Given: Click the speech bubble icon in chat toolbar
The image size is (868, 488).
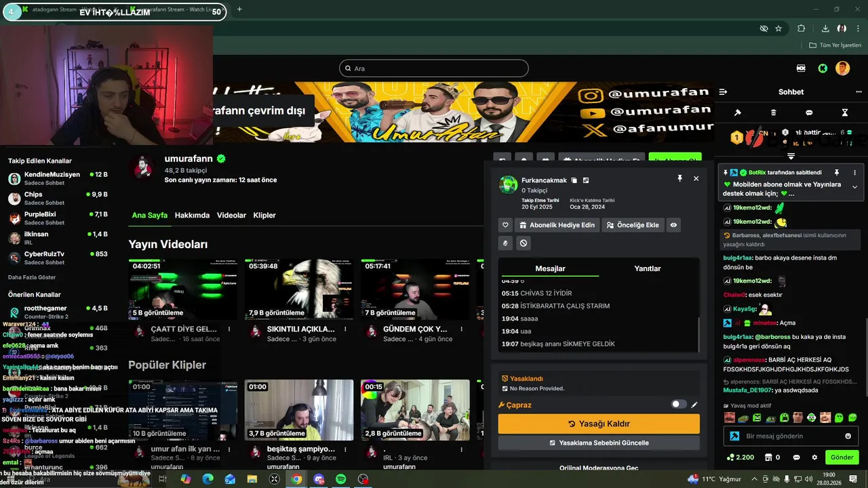Looking at the screenshot, I should point(809,113).
